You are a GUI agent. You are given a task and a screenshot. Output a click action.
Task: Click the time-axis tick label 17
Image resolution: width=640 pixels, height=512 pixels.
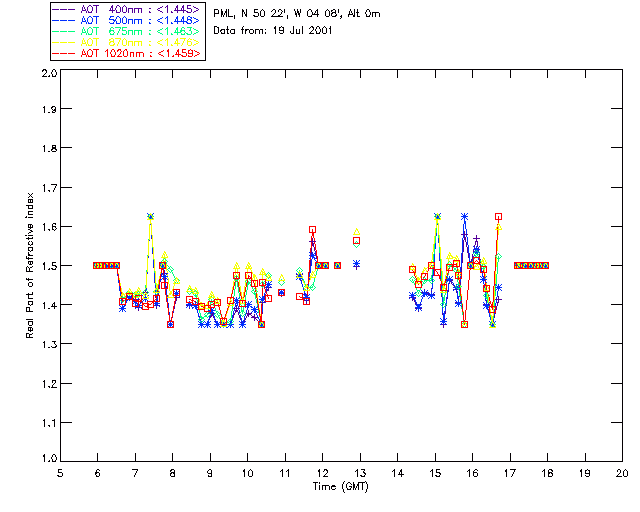click(510, 473)
